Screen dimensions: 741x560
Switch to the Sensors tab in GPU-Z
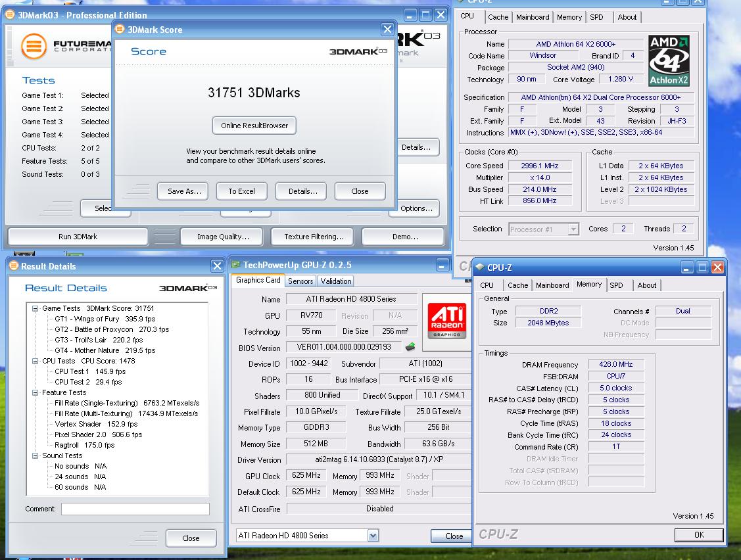click(300, 281)
